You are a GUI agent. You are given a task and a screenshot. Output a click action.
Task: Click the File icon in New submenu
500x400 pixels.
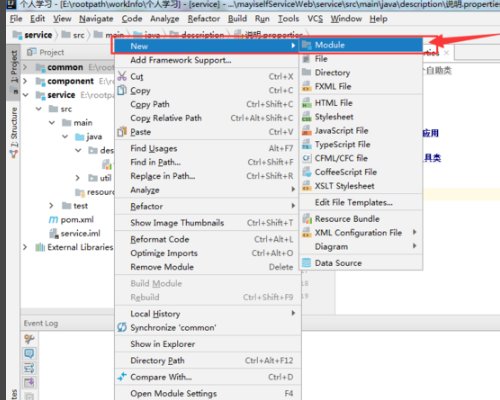[306, 59]
